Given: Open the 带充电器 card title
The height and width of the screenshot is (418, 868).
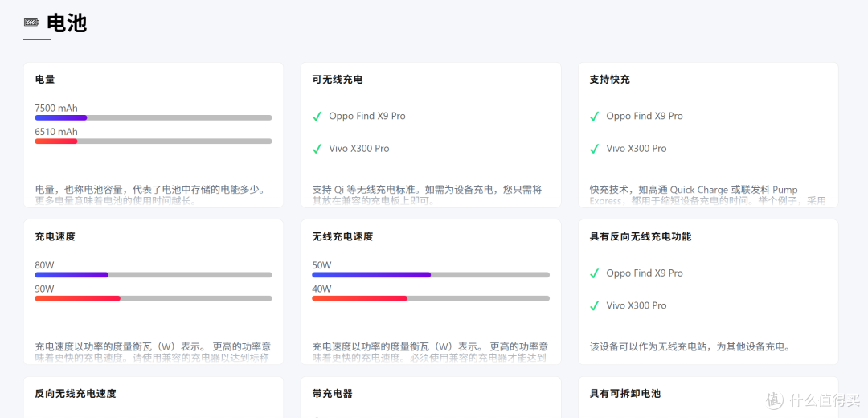Looking at the screenshot, I should point(333,394).
